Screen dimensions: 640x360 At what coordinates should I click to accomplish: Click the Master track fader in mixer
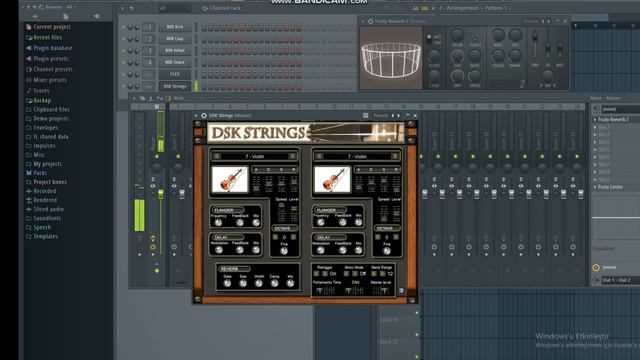(x=161, y=195)
